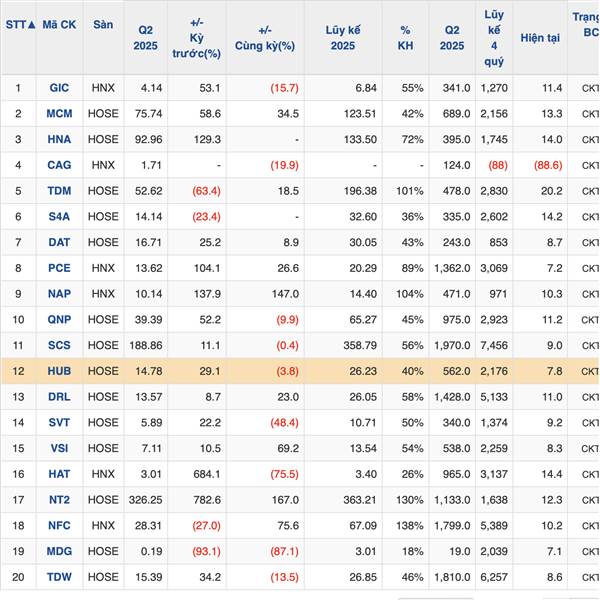The image size is (600, 600).
Task: Select DRL four-quarter value 5,133
Action: pyautogui.click(x=494, y=397)
